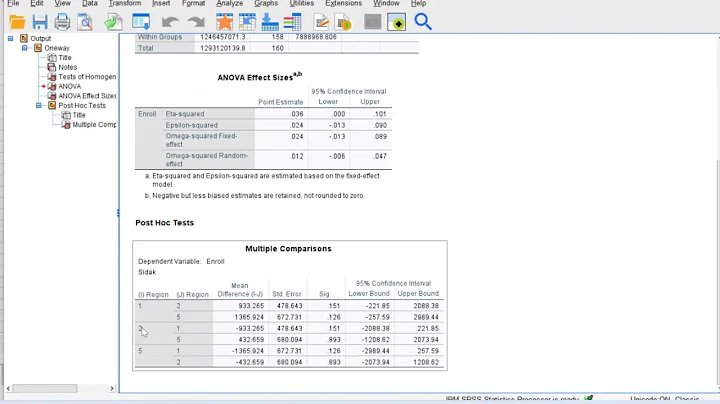The height and width of the screenshot is (404, 720).
Task: Click the Tests of Homogeneity table icon
Action: tap(52, 77)
